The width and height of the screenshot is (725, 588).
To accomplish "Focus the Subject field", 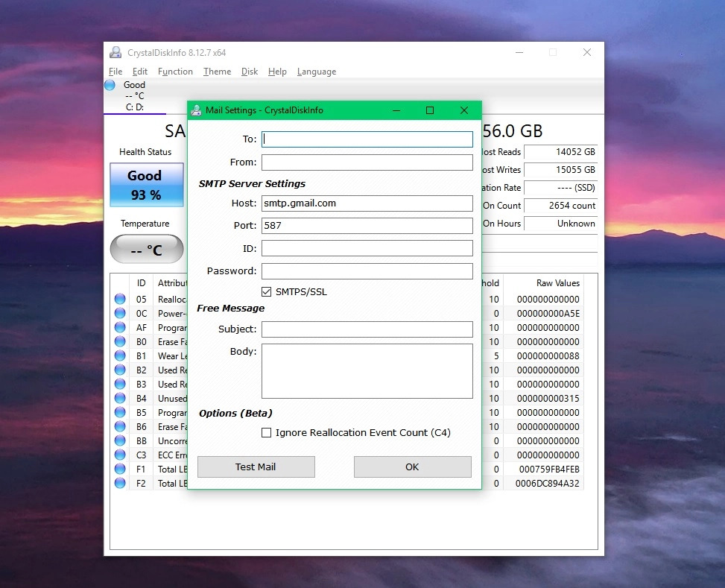I will (367, 329).
